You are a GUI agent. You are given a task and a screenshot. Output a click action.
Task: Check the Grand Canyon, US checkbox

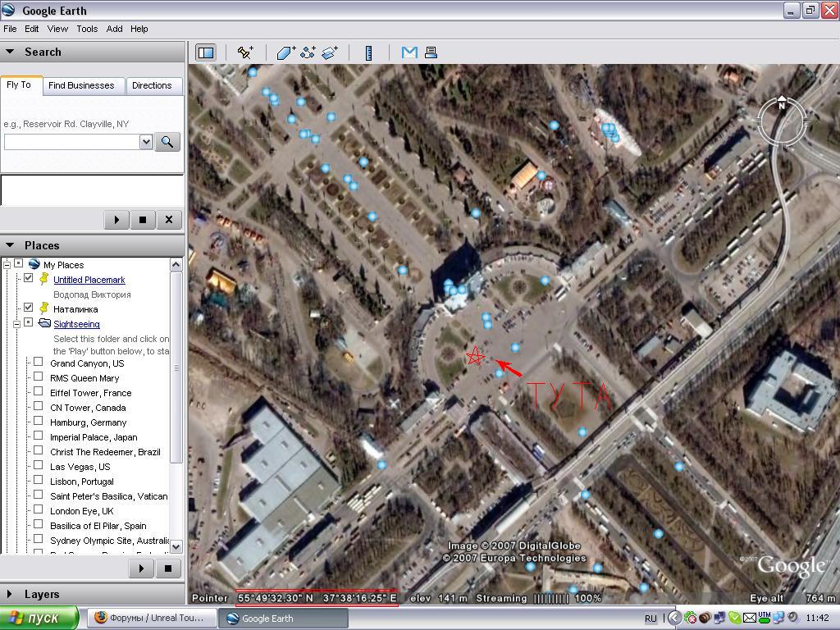point(38,363)
